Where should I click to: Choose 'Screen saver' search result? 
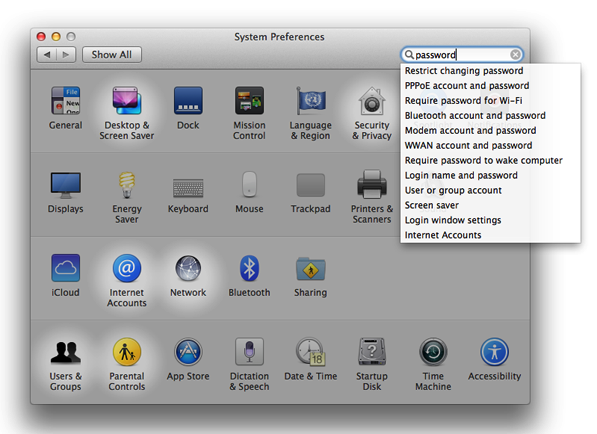(490, 205)
